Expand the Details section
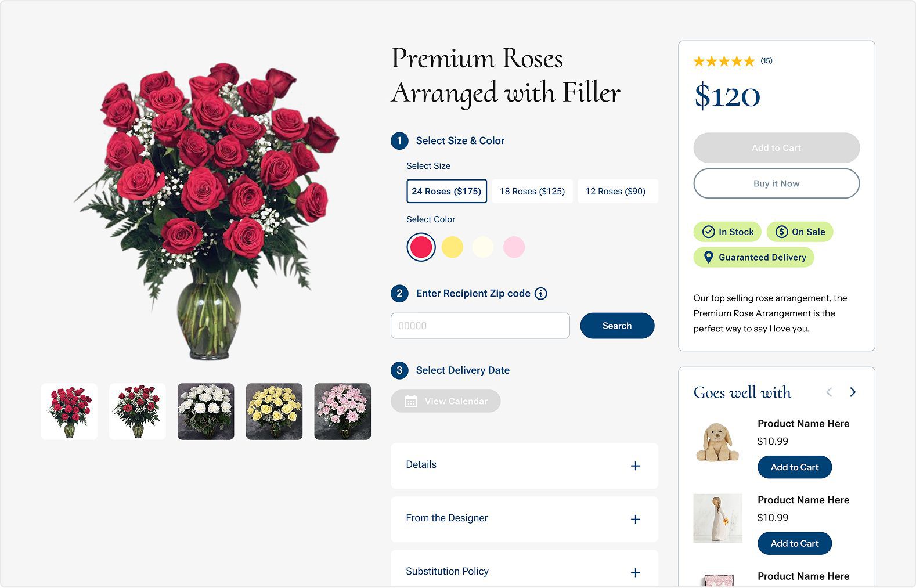Viewport: 916px width, 588px height. click(x=635, y=466)
